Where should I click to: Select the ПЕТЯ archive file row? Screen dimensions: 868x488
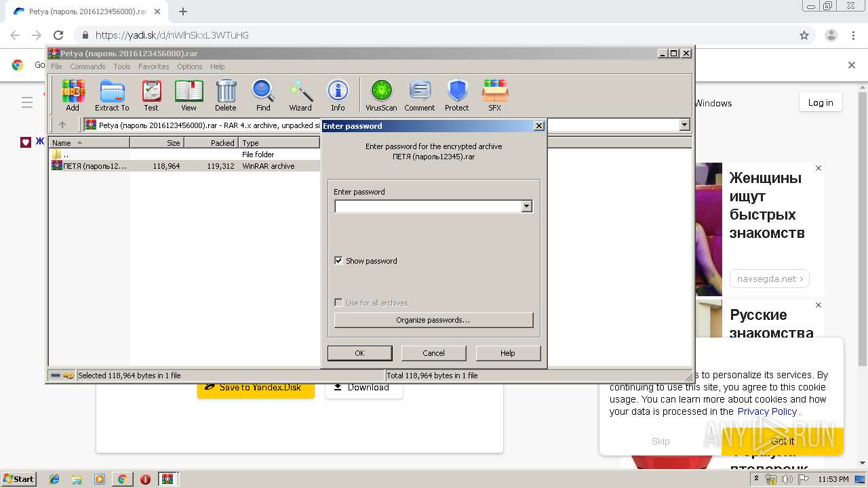pos(184,166)
